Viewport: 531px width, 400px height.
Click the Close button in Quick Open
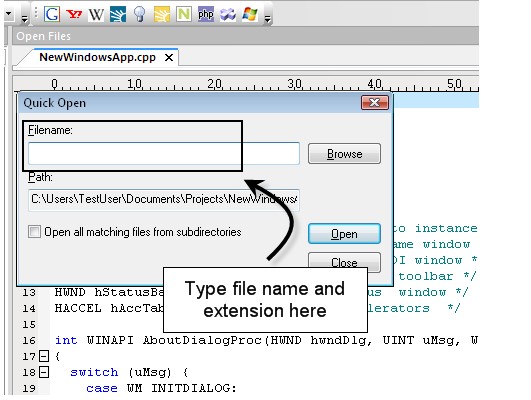344,262
